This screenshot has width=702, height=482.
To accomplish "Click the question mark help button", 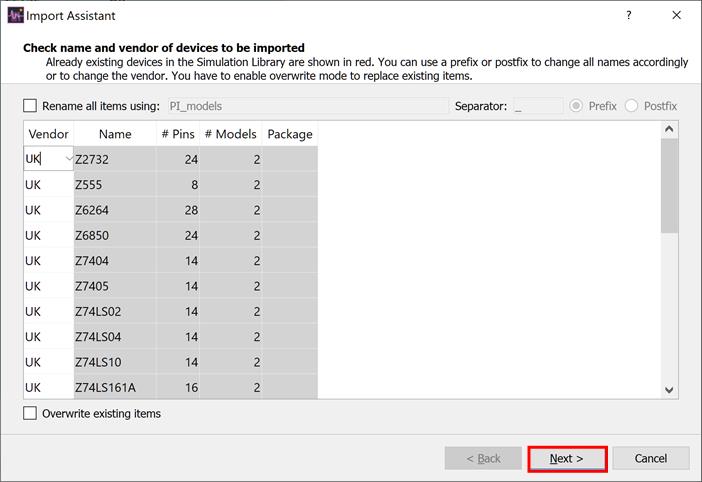I will 628,15.
